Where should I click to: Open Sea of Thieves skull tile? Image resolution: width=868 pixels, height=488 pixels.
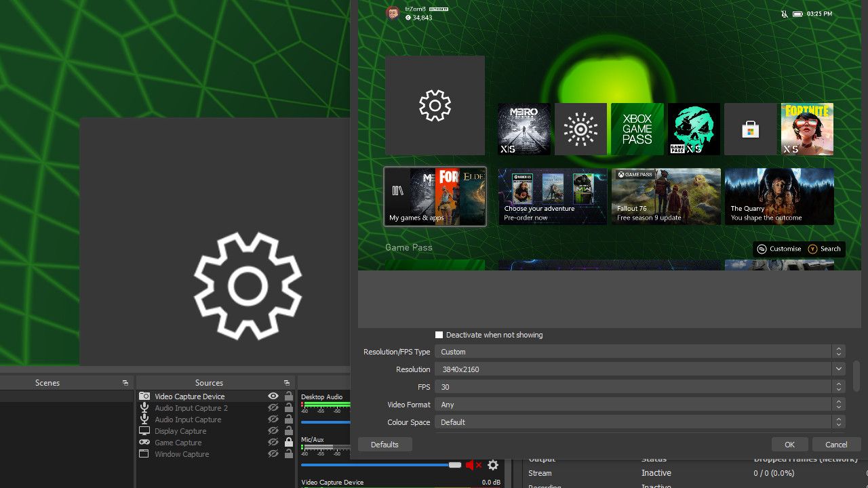694,129
